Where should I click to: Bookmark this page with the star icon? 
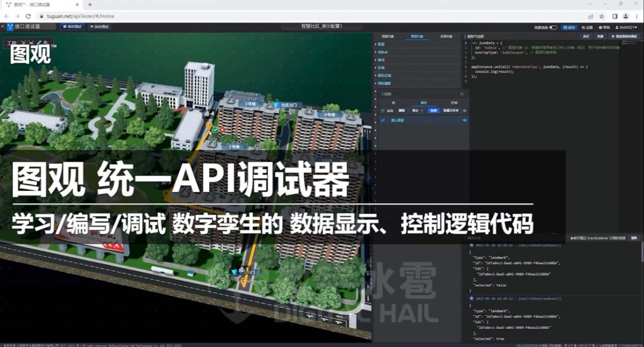pos(602,16)
